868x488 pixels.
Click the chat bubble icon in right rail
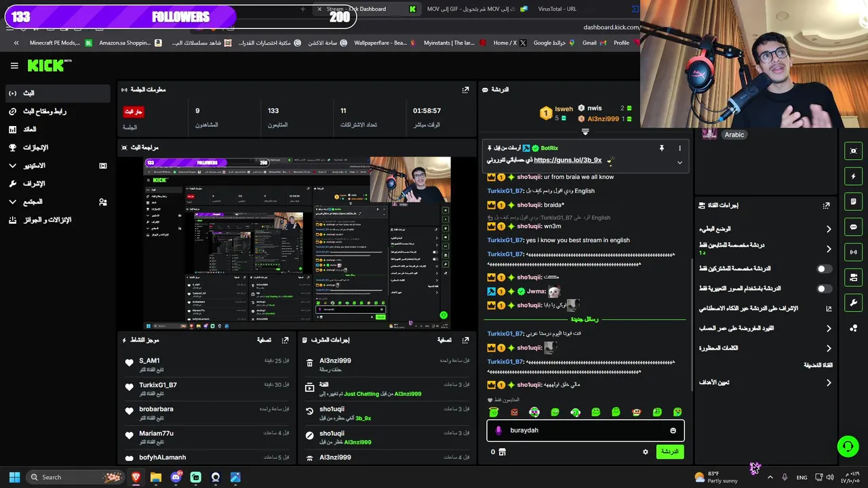point(853,227)
